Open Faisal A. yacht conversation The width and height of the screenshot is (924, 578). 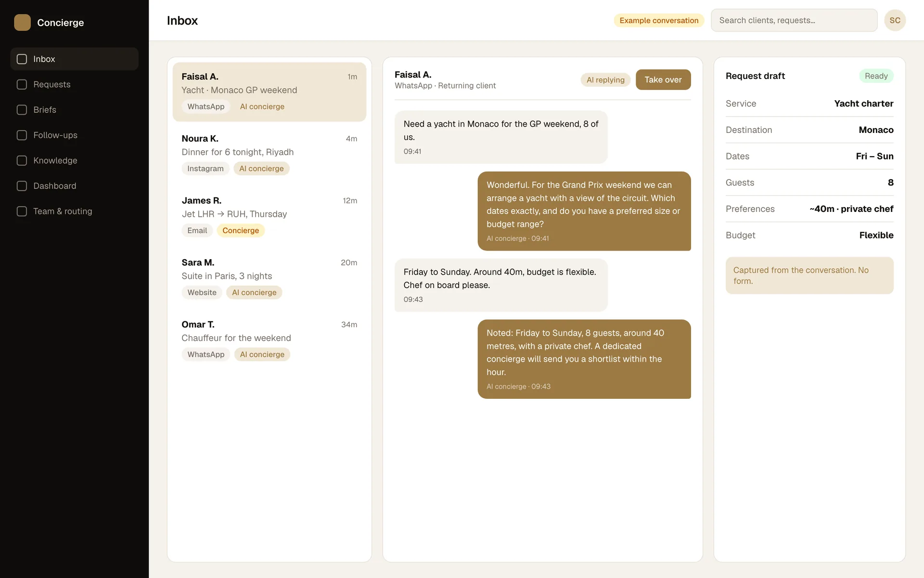tap(269, 92)
